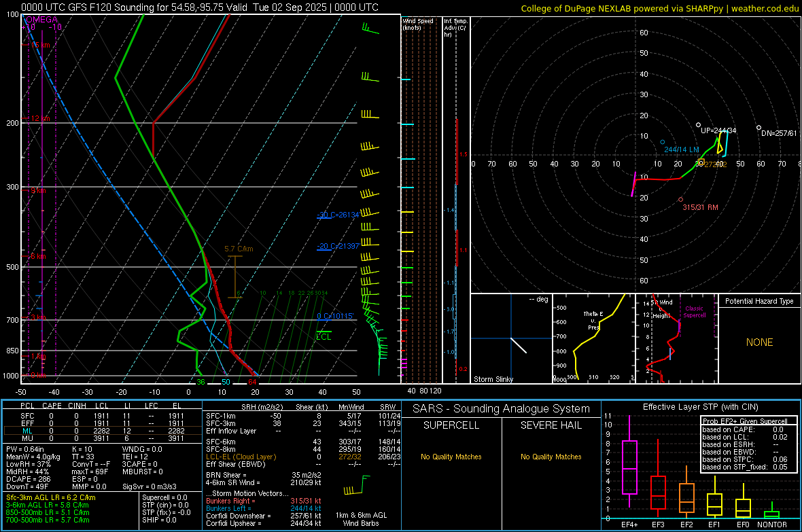This screenshot has width=802, height=532.
Task: Click the SFC-6km shear row
Action: tap(303, 442)
